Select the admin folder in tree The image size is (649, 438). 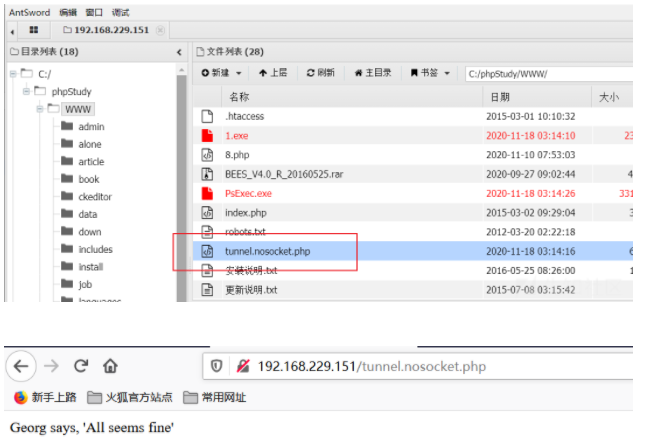click(x=91, y=127)
